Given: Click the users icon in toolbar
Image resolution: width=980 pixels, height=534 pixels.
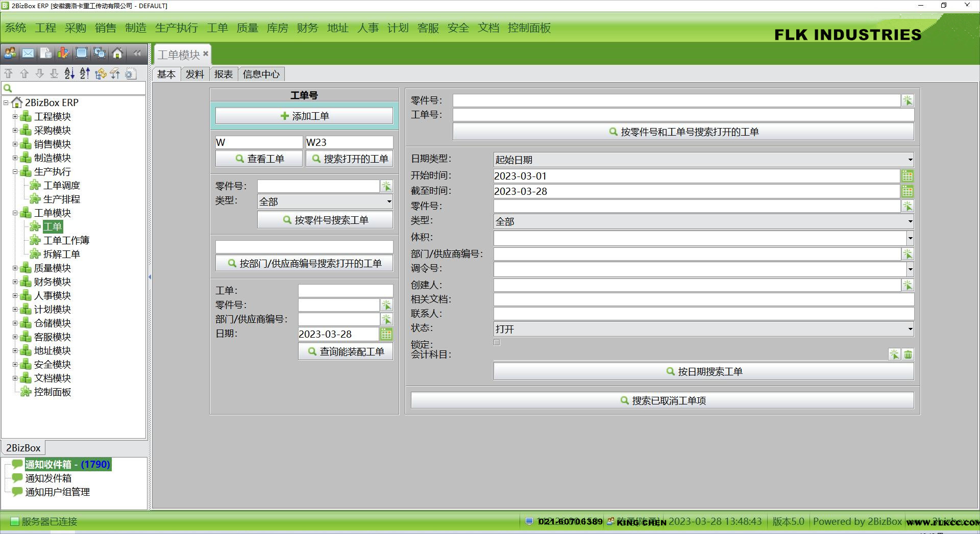Looking at the screenshot, I should pyautogui.click(x=10, y=53).
